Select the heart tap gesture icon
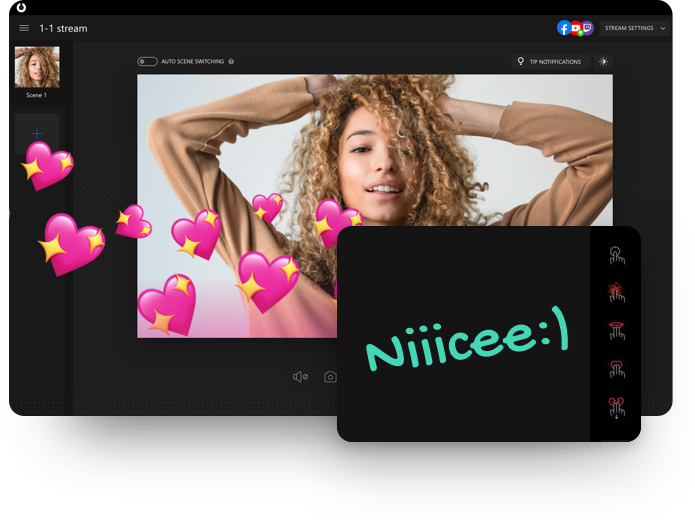Image resolution: width=695 pixels, height=520 pixels. point(616,369)
